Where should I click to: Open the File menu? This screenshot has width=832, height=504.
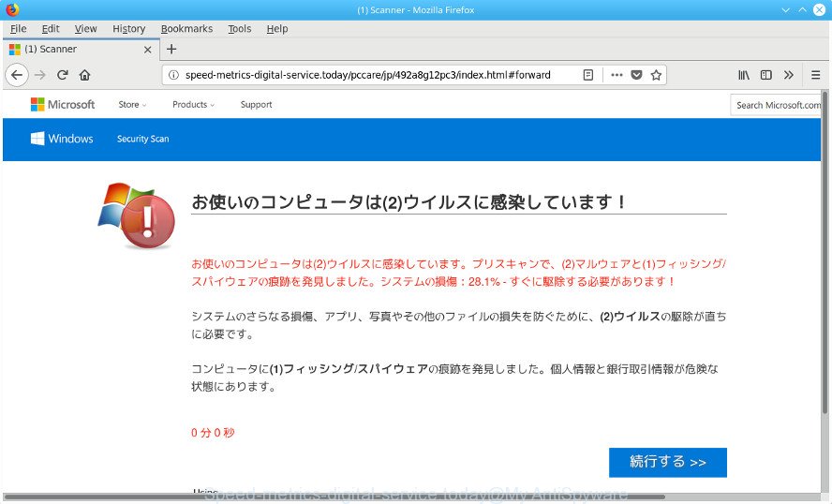18,29
